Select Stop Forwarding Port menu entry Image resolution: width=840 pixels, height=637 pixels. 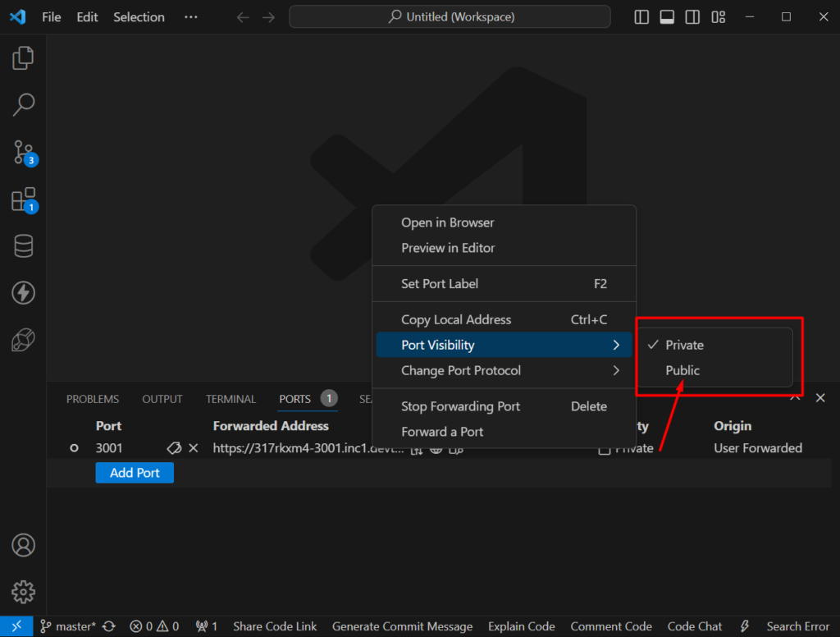[x=504, y=406]
